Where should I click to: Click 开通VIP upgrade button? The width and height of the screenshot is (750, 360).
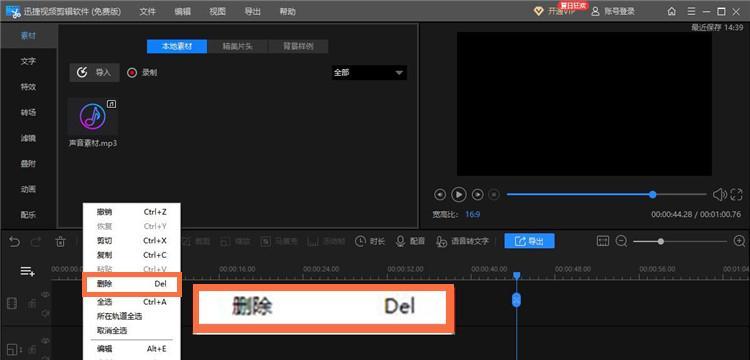[556, 11]
